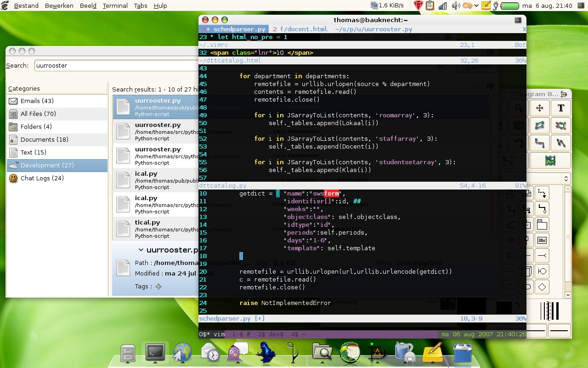
Task: Click the red ruby tray icon
Action: [x=418, y=6]
